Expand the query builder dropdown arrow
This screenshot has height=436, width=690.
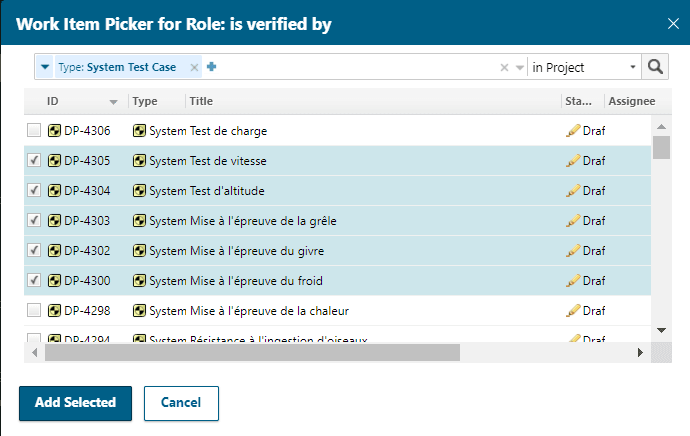tap(45, 67)
